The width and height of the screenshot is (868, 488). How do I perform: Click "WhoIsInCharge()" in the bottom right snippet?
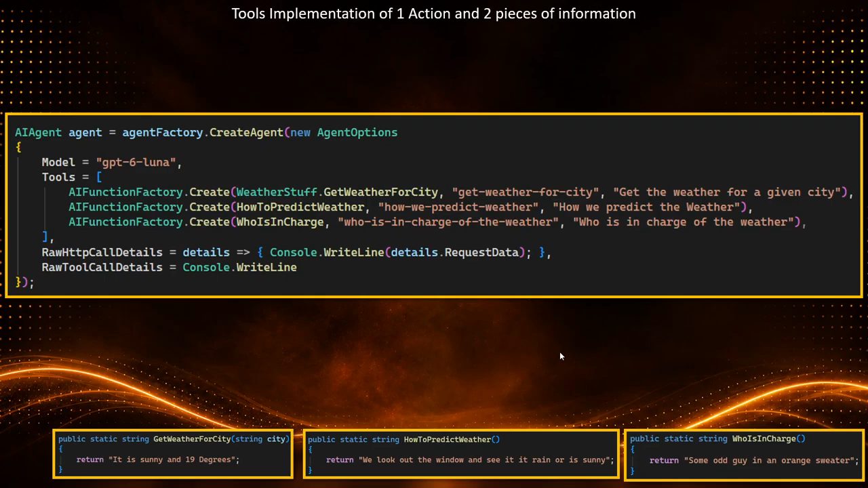768,439
